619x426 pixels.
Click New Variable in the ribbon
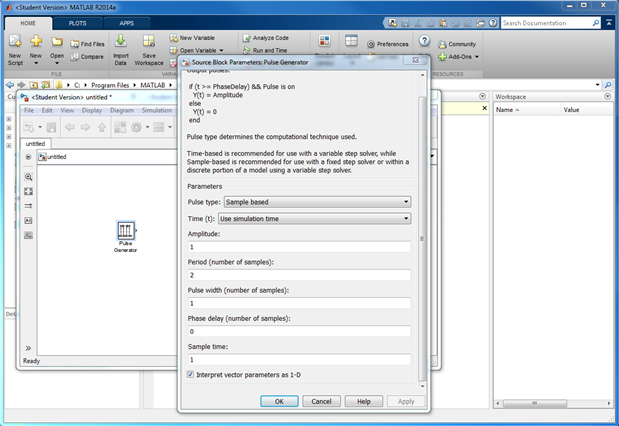(x=192, y=38)
